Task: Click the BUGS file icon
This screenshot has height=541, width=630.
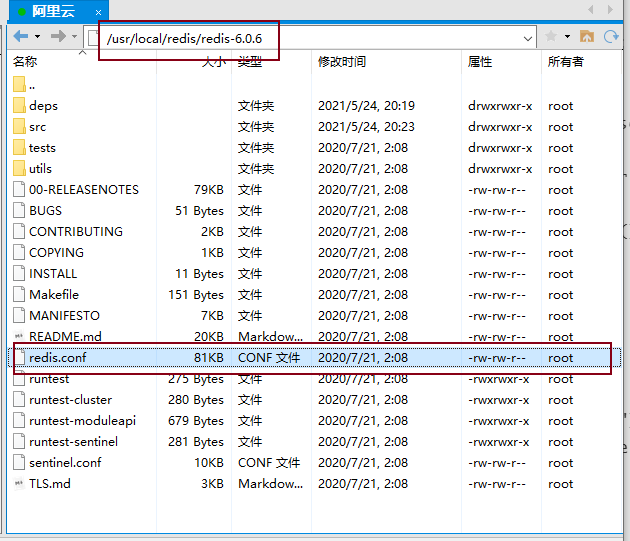Action: (x=19, y=210)
